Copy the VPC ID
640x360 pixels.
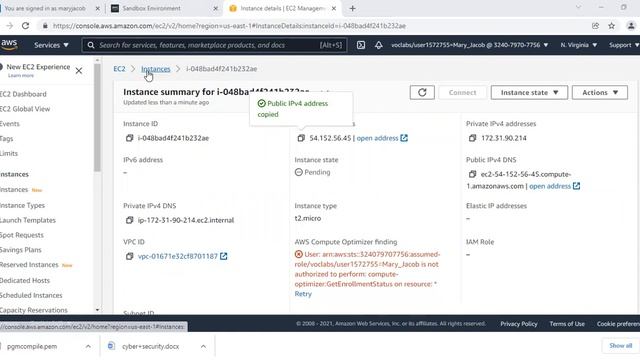pos(129,256)
